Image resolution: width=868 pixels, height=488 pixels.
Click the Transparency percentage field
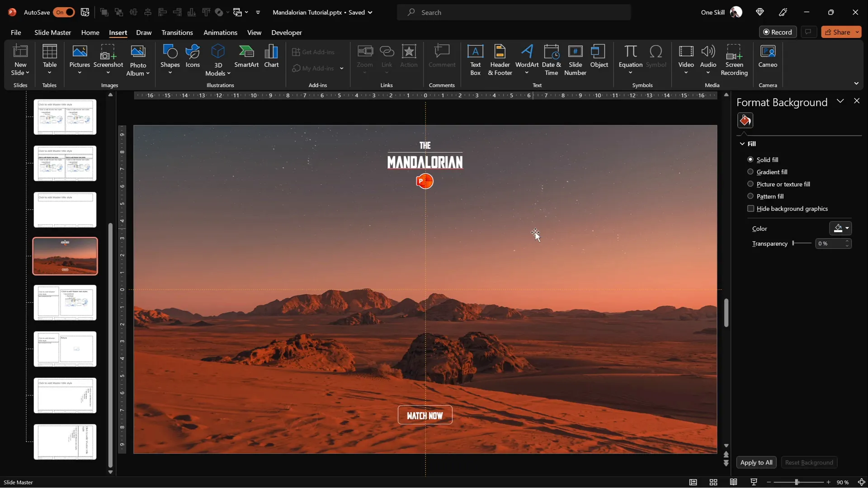point(830,243)
